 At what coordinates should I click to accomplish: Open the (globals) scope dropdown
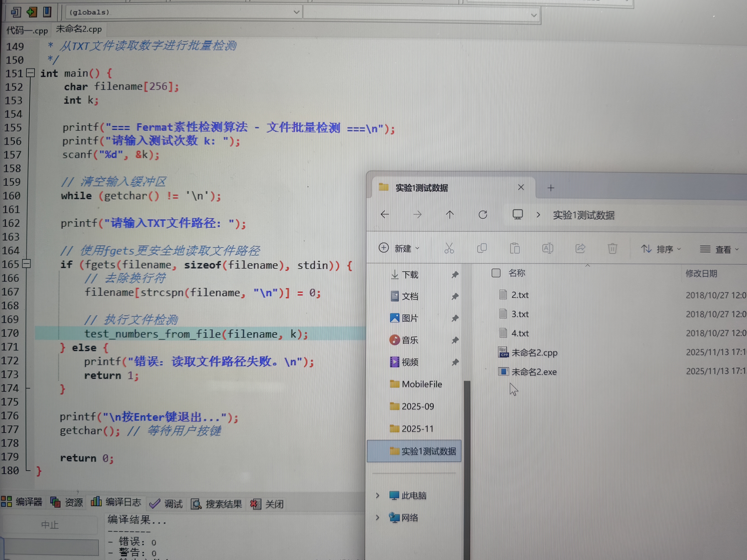[x=296, y=13]
